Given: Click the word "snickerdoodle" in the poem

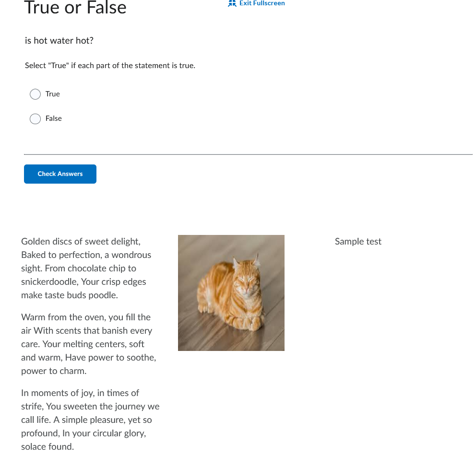Looking at the screenshot, I should click(49, 282).
